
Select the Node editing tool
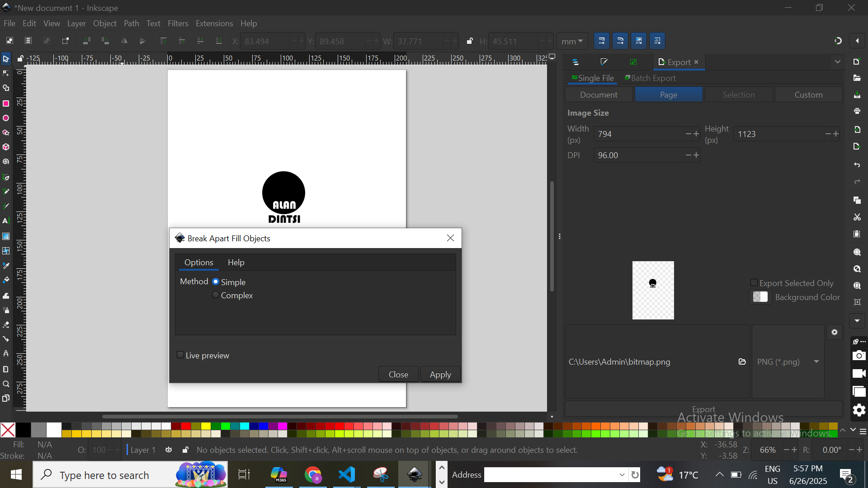click(x=6, y=73)
